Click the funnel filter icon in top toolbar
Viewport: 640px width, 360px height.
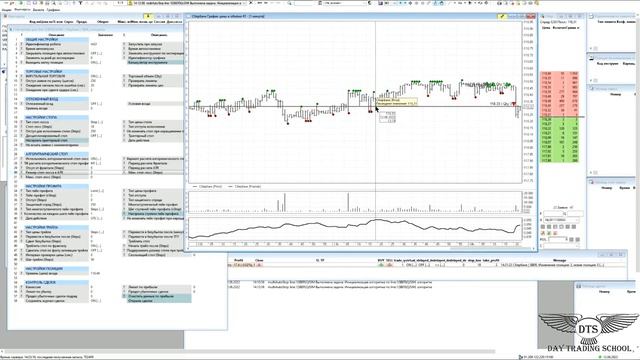click(80, 3)
